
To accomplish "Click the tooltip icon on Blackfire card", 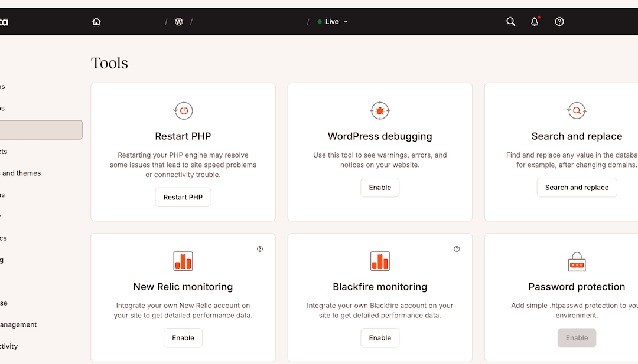I will [x=456, y=249].
